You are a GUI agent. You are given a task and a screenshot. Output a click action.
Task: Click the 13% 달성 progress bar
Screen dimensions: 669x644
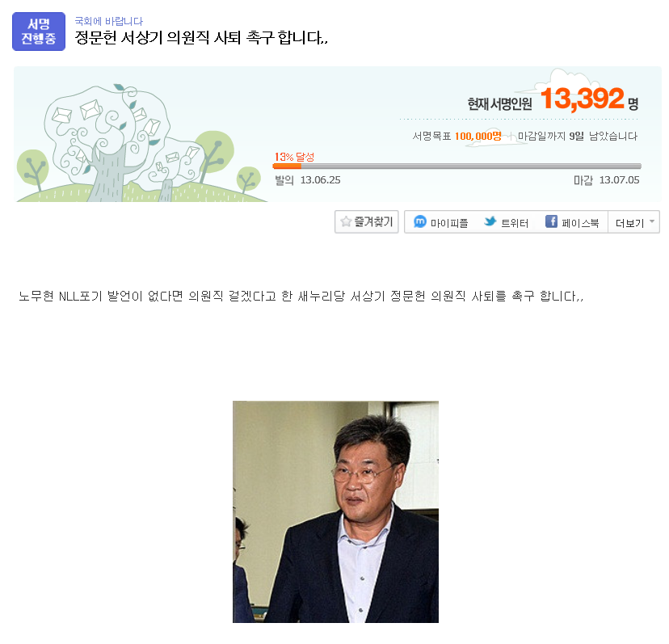(457, 166)
